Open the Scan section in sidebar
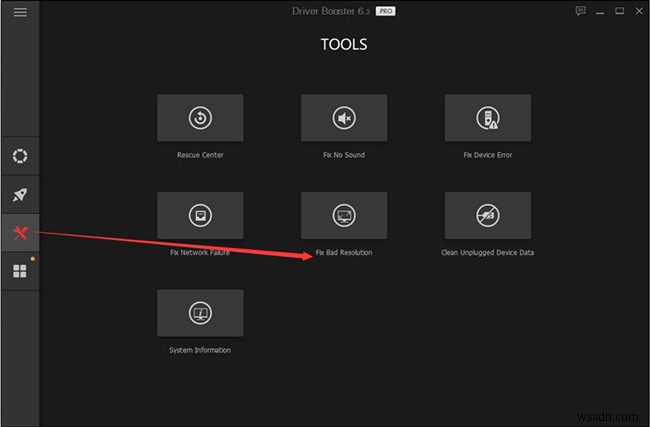Screen dimensions: 650x427 point(20,156)
